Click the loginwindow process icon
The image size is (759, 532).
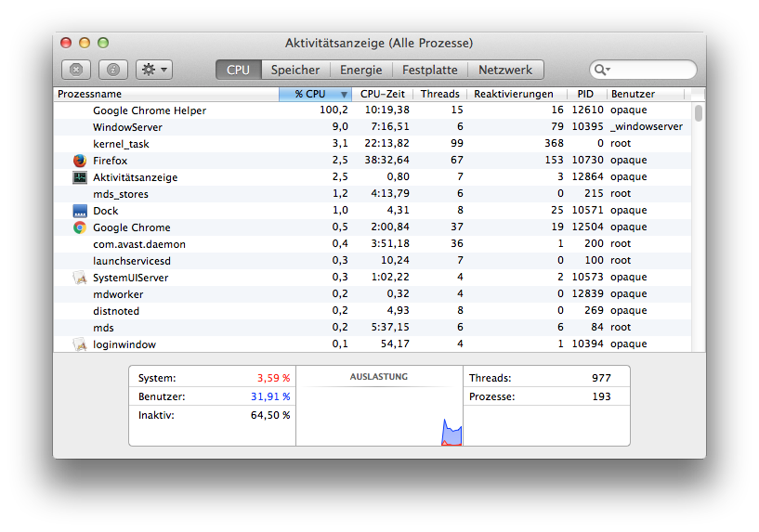coord(79,344)
